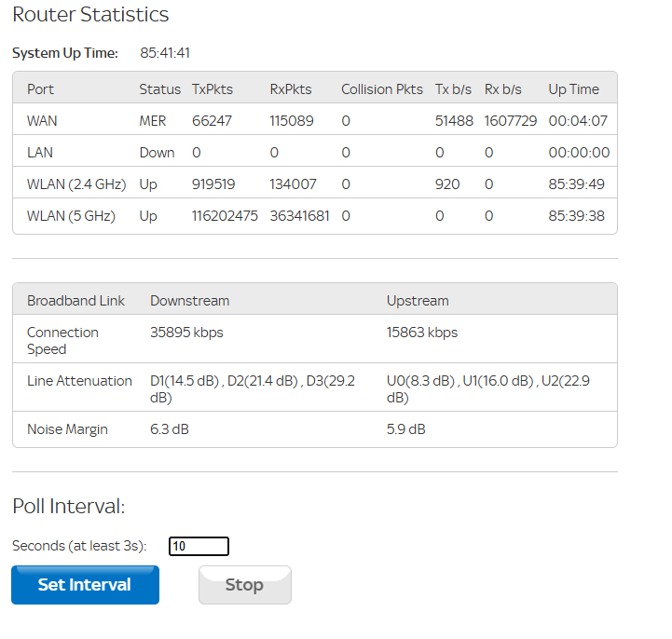Click the RxPkts column header
The width and height of the screenshot is (672, 639).
[291, 89]
